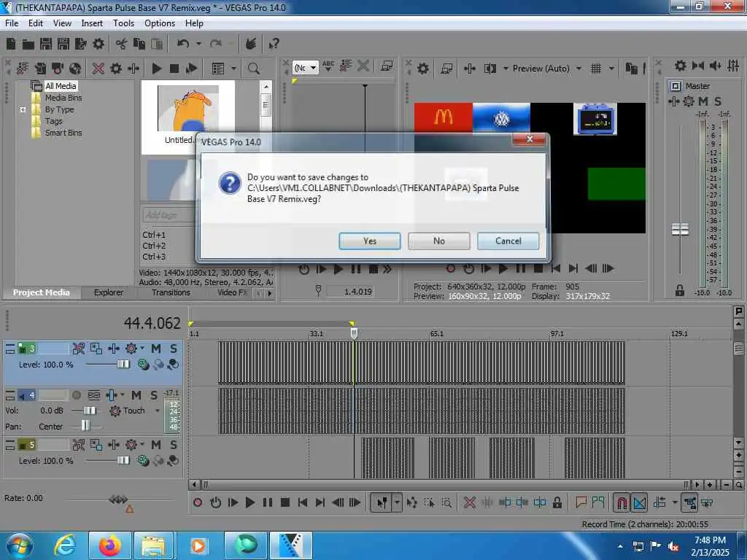Open the View menu
747x560 pixels.
tap(62, 23)
